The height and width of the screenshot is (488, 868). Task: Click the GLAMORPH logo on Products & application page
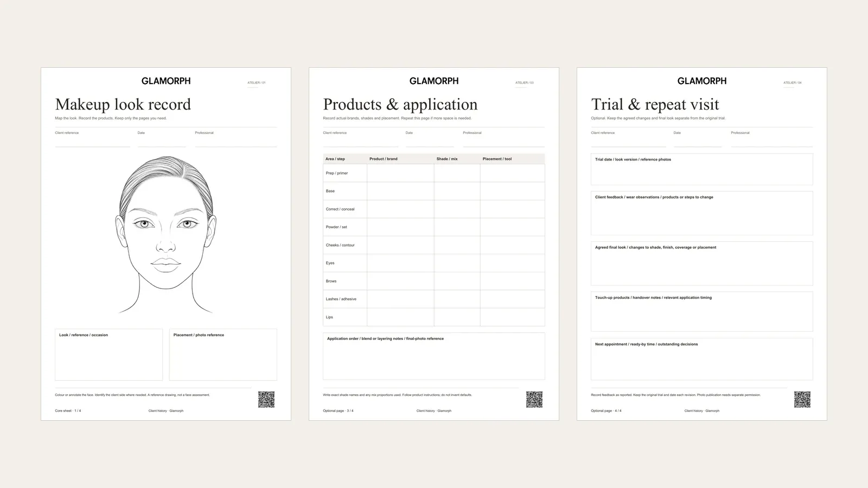tap(434, 81)
